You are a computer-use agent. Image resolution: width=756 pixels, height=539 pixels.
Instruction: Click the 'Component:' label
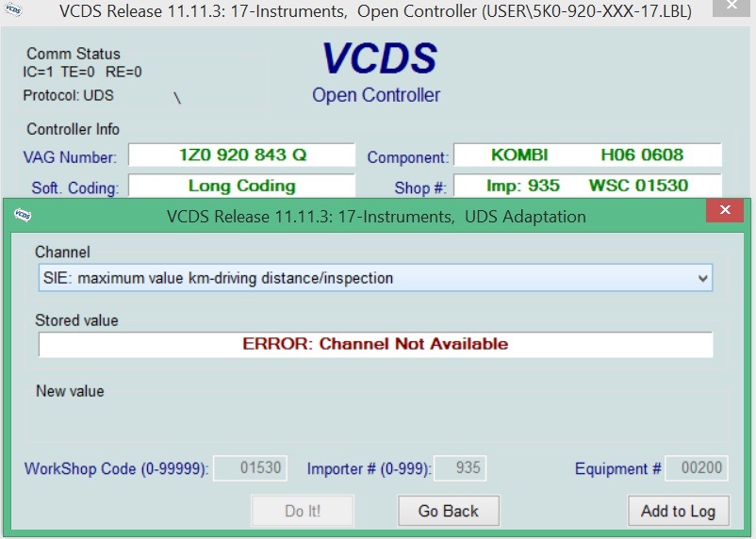coord(408,157)
